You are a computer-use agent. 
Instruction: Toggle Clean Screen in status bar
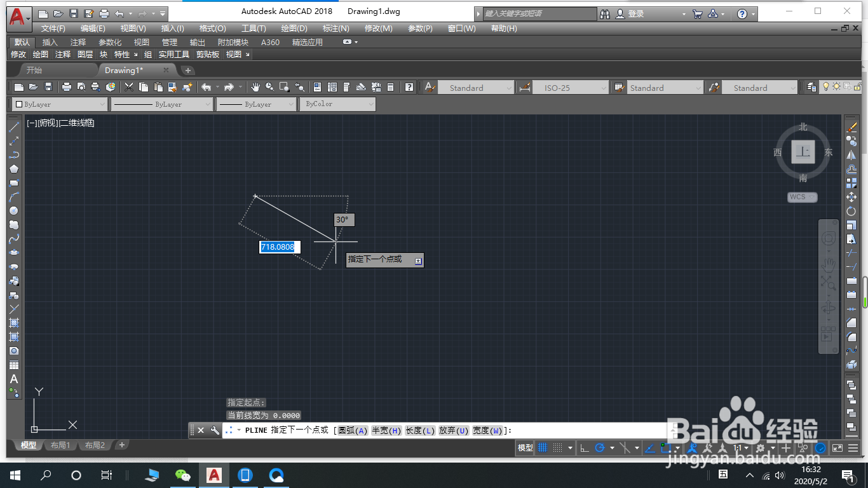[x=837, y=448]
